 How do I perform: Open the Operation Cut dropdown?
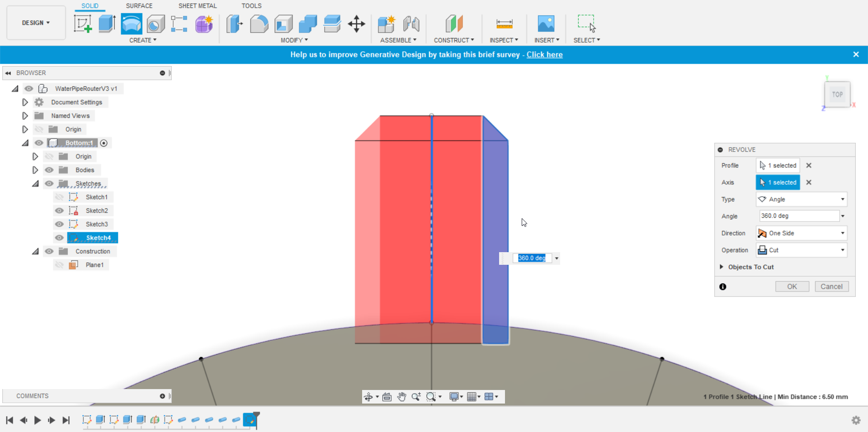[x=802, y=250]
